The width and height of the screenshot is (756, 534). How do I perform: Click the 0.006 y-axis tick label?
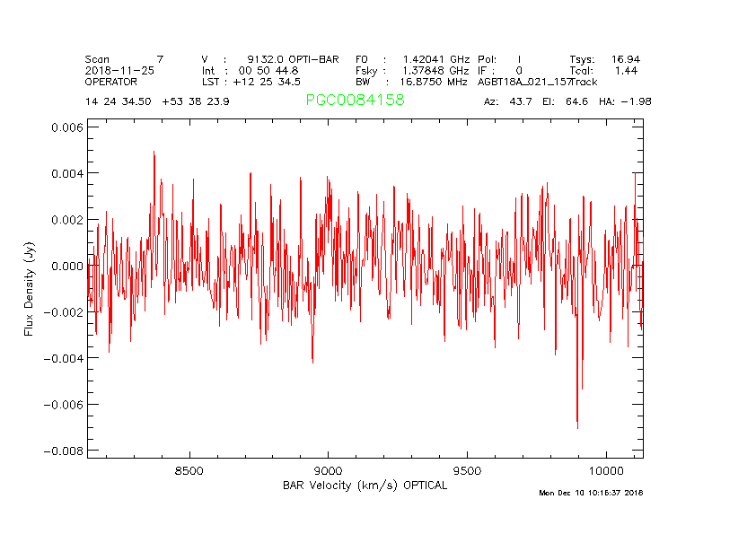point(65,127)
